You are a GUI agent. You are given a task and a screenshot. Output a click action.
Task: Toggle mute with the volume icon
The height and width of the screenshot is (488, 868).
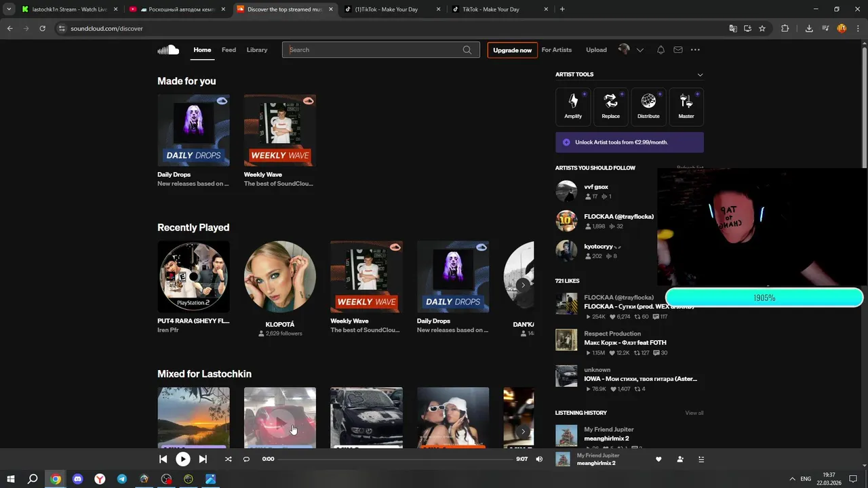tap(539, 459)
